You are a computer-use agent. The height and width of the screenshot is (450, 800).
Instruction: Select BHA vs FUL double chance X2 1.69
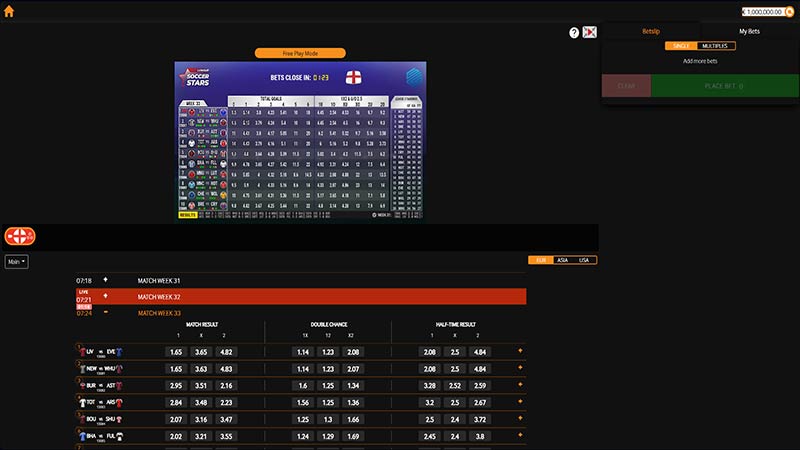(353, 436)
